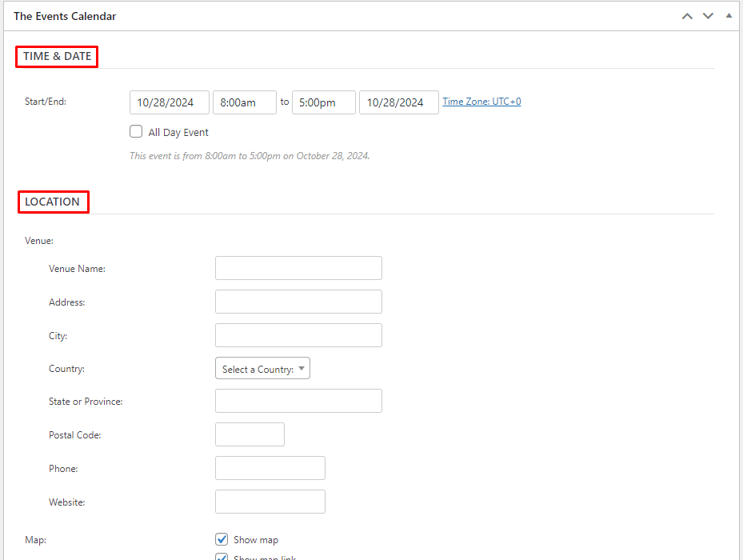743x560 pixels.
Task: Click the start date field 10/28/2024
Action: point(170,102)
